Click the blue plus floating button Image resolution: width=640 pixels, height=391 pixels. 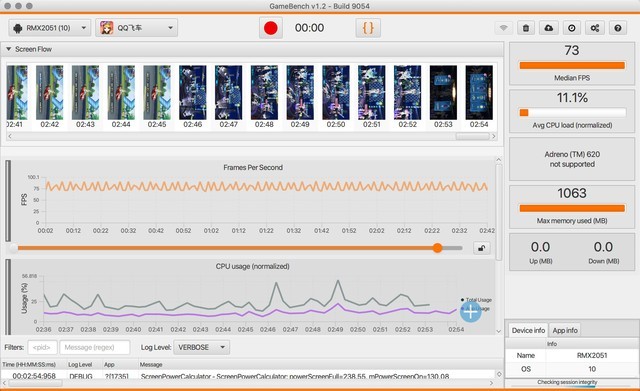click(x=471, y=312)
